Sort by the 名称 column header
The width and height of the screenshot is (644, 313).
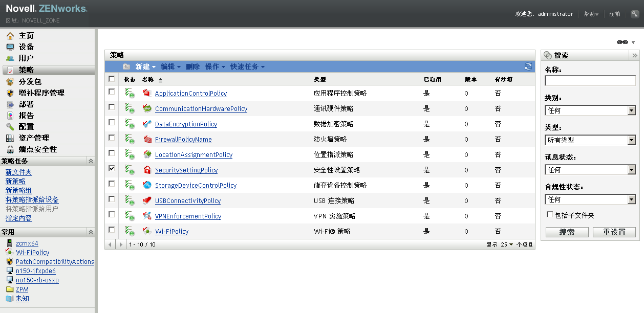coord(148,79)
